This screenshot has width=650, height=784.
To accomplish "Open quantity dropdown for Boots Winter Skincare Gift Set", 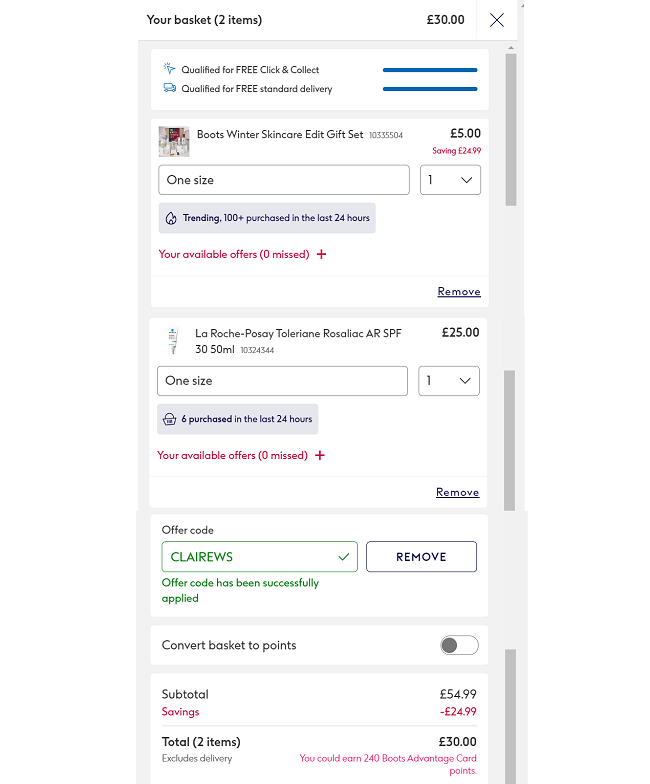I will point(450,180).
